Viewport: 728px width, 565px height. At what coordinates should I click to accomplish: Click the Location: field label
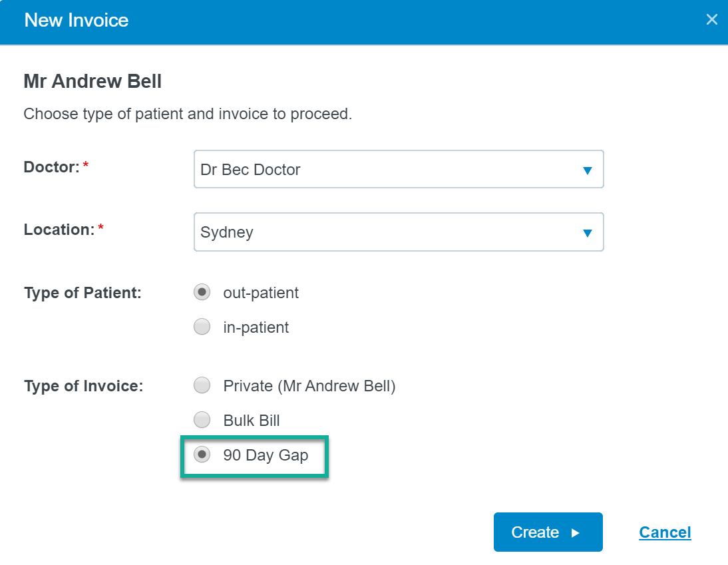[x=59, y=230]
